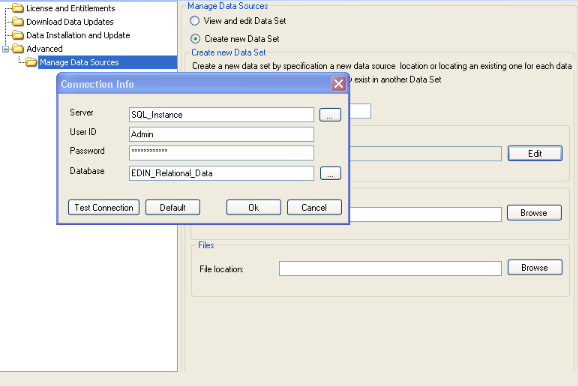This screenshot has width=578, height=386.
Task: Browse for a database with ellipsis button
Action: click(x=330, y=173)
